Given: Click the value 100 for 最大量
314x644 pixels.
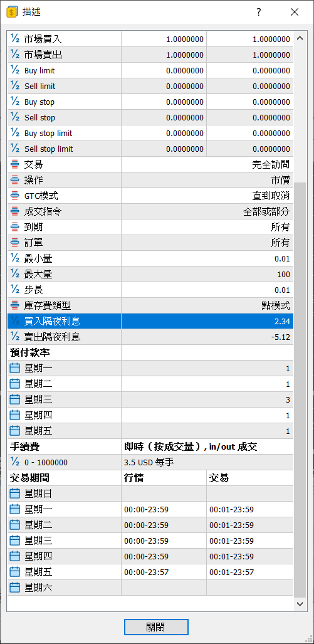Looking at the screenshot, I should click(284, 275).
